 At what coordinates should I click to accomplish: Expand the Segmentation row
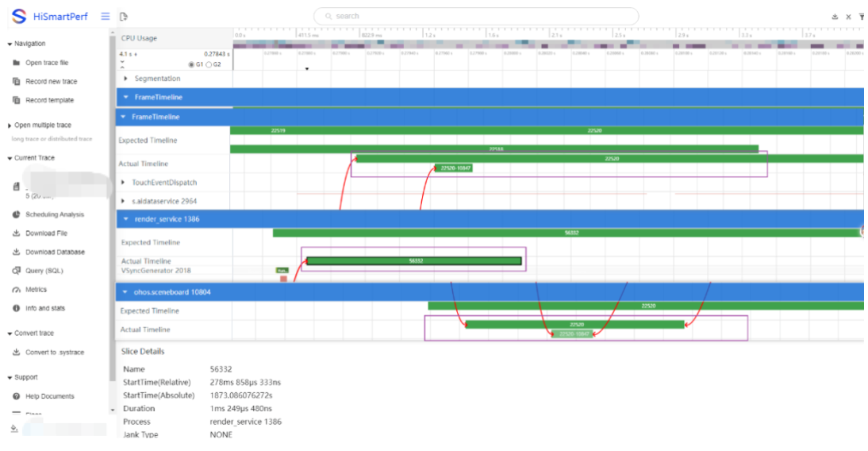tap(125, 79)
